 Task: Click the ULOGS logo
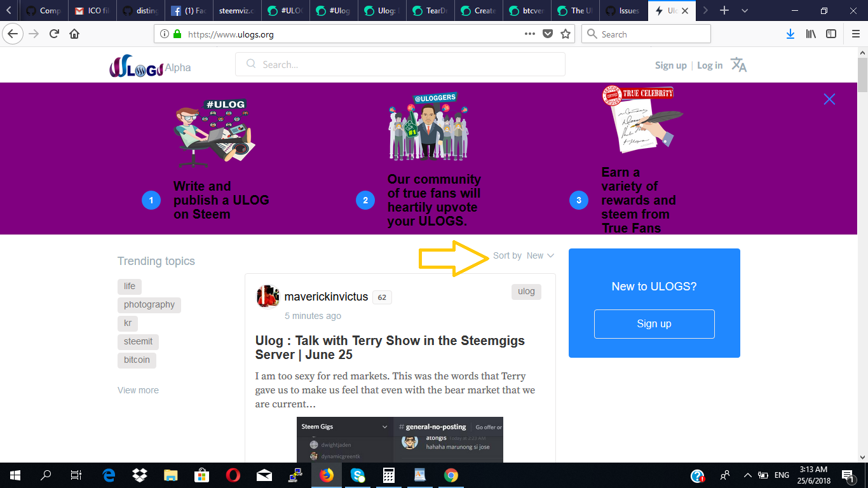pyautogui.click(x=136, y=67)
